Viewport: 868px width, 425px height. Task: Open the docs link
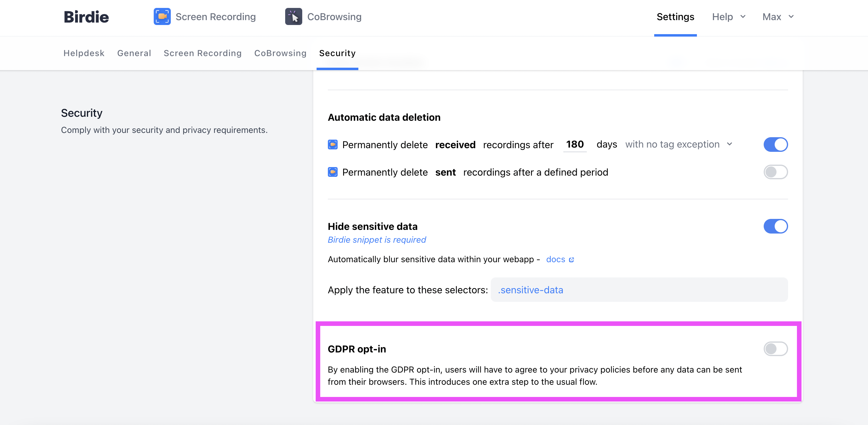(555, 259)
